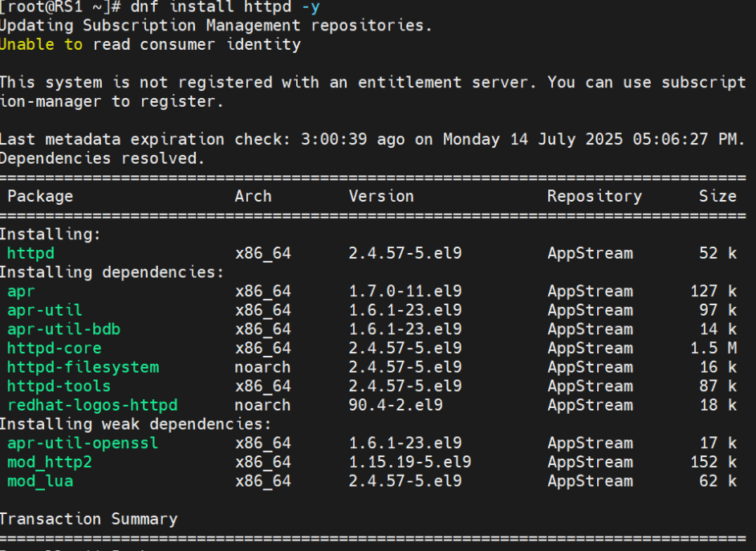The height and width of the screenshot is (551, 756).
Task: Select the green 'httpd' package name
Action: point(30,253)
